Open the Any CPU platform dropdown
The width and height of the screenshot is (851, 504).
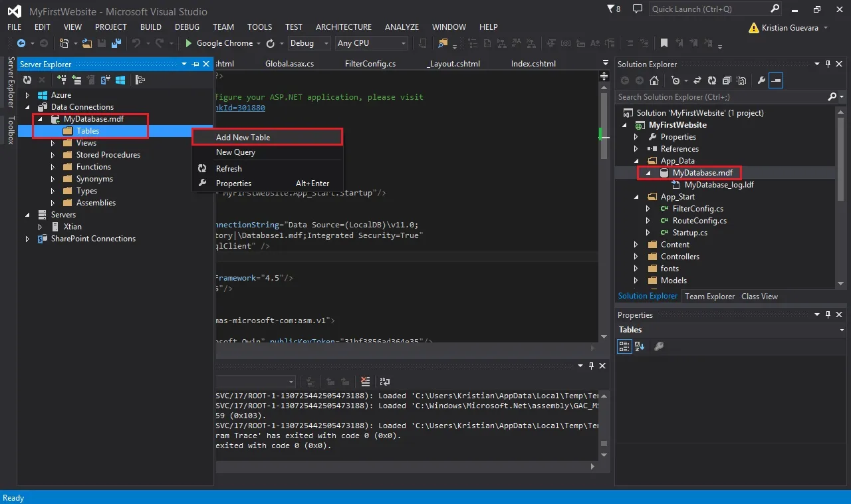pyautogui.click(x=372, y=43)
